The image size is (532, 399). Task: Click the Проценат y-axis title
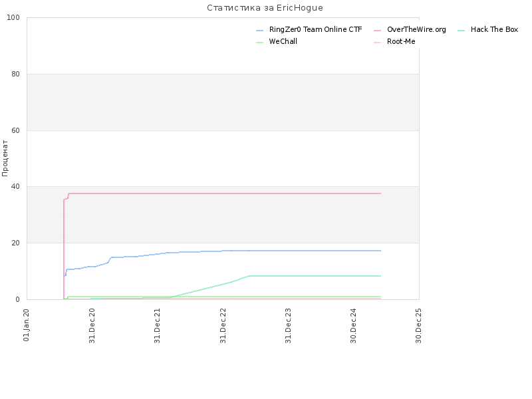pos(5,158)
